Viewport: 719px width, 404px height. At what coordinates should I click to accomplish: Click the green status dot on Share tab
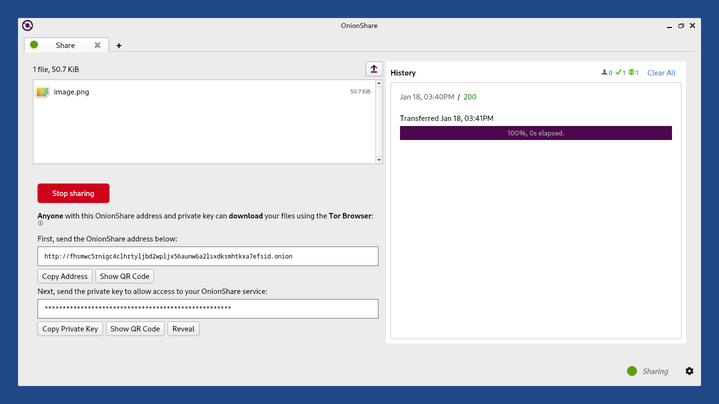34,44
